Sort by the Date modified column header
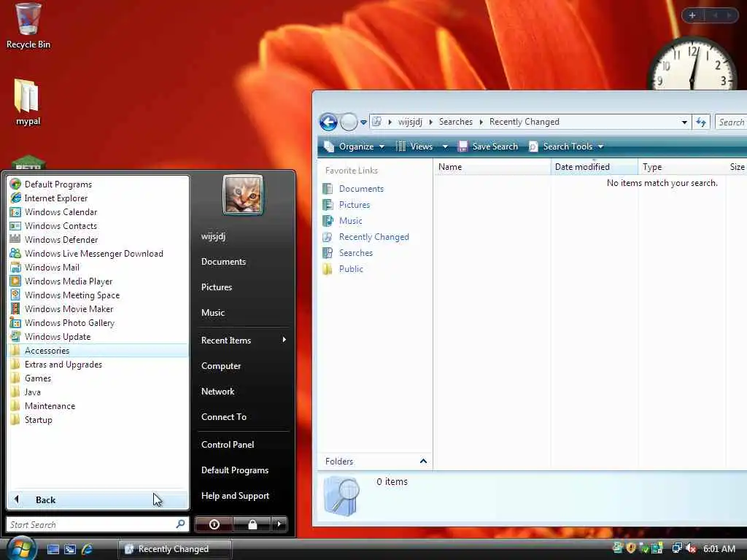747x560 pixels. point(594,167)
